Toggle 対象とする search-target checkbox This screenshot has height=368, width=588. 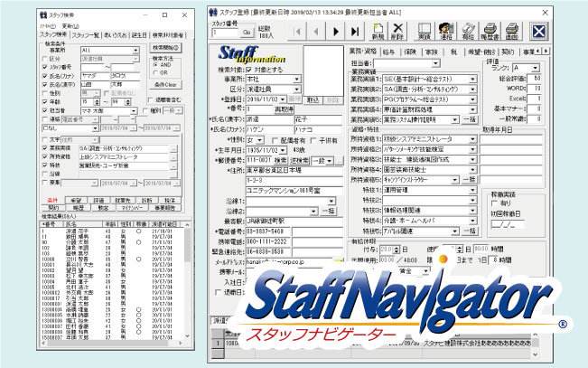point(249,70)
